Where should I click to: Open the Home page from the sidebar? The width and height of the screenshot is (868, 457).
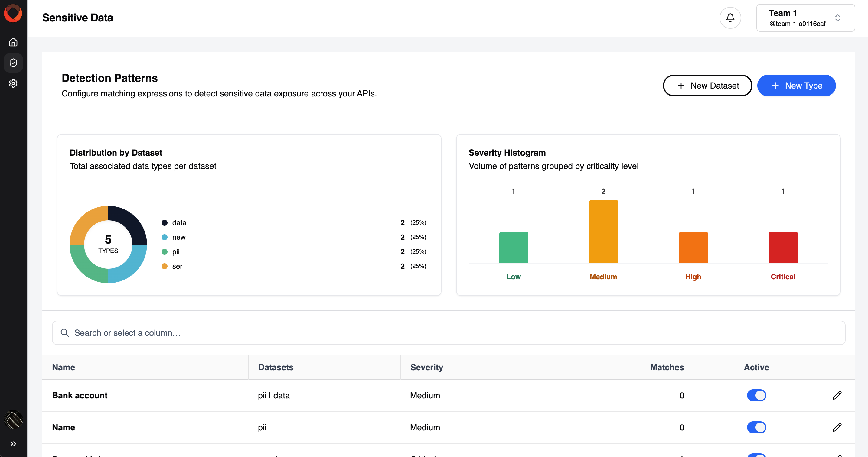13,42
